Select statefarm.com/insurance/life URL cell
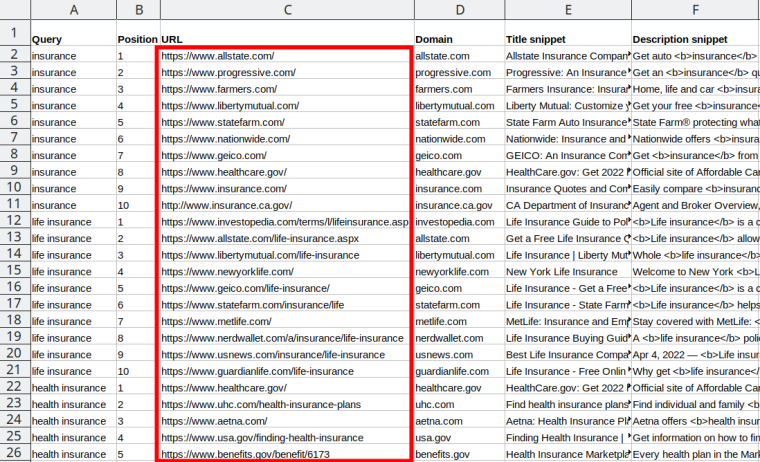 [287, 304]
